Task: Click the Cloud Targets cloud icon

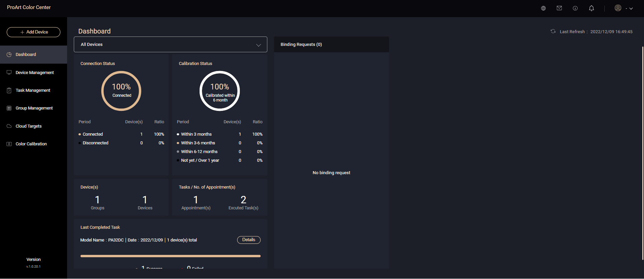Action: (9, 126)
